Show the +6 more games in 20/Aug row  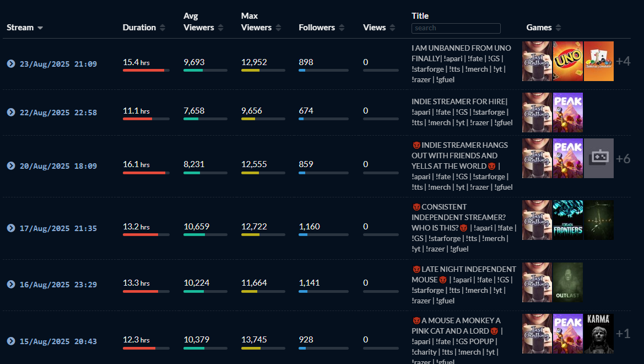pyautogui.click(x=623, y=158)
